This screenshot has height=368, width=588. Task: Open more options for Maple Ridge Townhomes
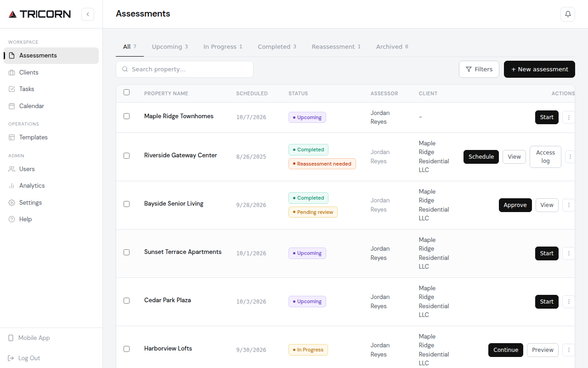tap(569, 117)
